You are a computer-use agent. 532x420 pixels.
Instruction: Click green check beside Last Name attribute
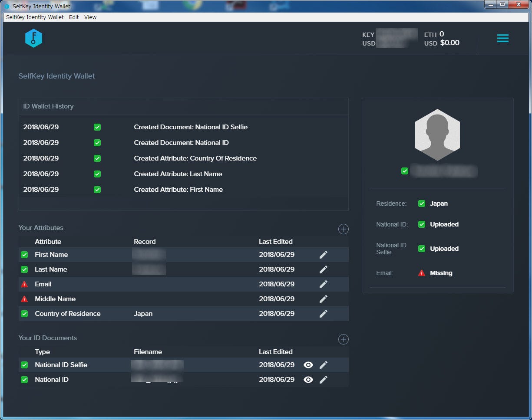point(24,269)
